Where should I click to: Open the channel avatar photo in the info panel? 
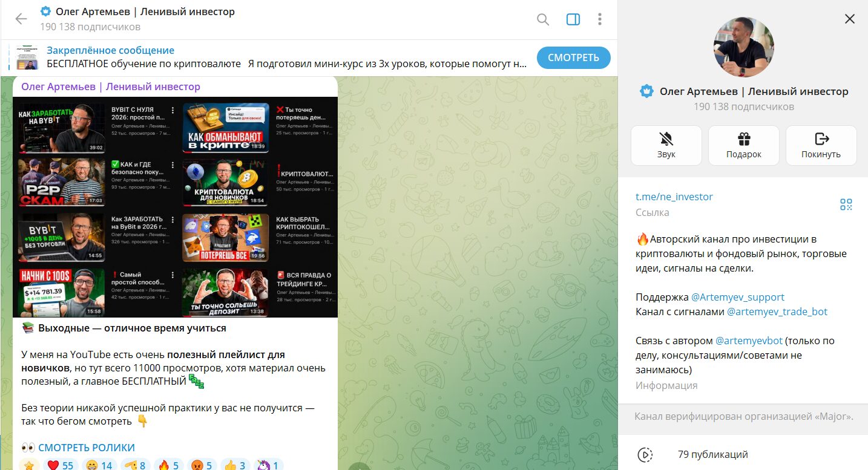pyautogui.click(x=743, y=47)
